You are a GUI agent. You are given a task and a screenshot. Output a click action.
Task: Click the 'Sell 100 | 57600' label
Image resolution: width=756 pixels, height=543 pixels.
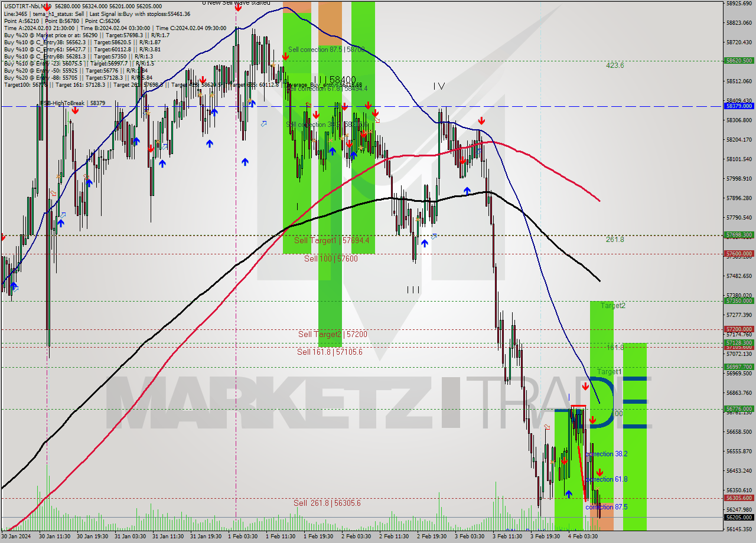point(331,259)
